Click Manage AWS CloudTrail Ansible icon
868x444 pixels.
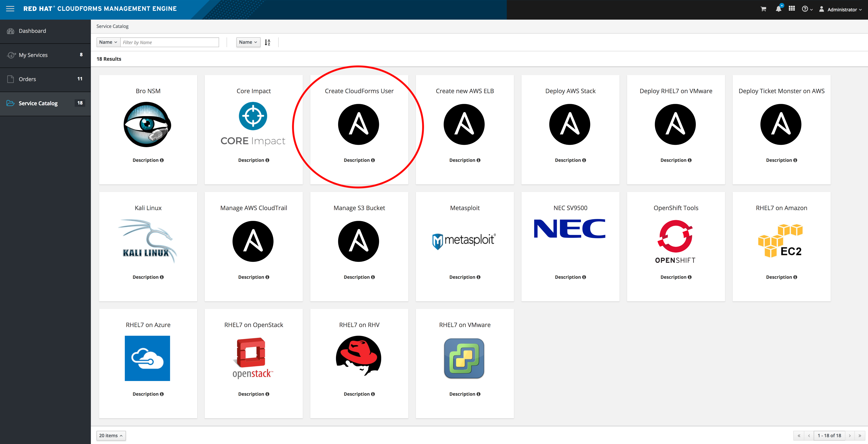(253, 241)
